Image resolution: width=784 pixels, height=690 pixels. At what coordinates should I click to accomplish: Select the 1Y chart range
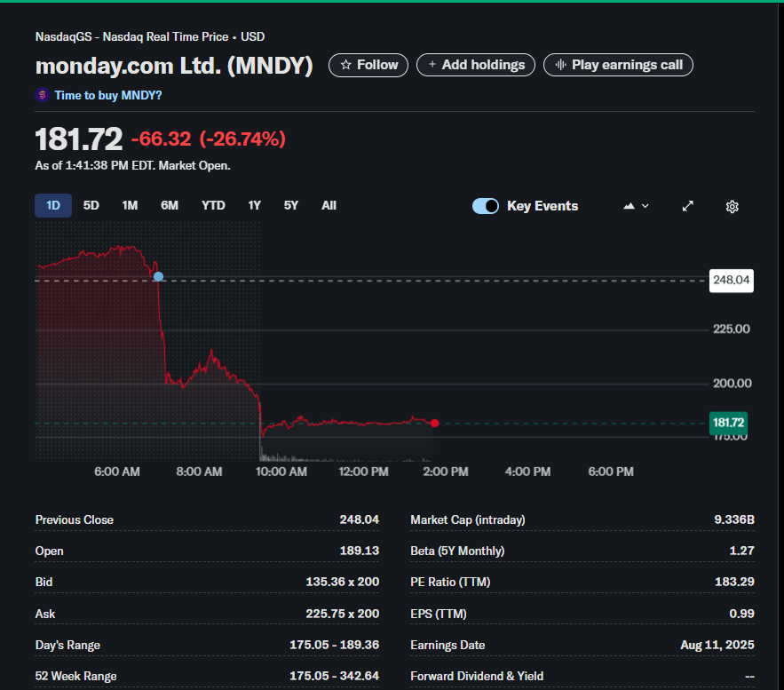click(x=255, y=205)
